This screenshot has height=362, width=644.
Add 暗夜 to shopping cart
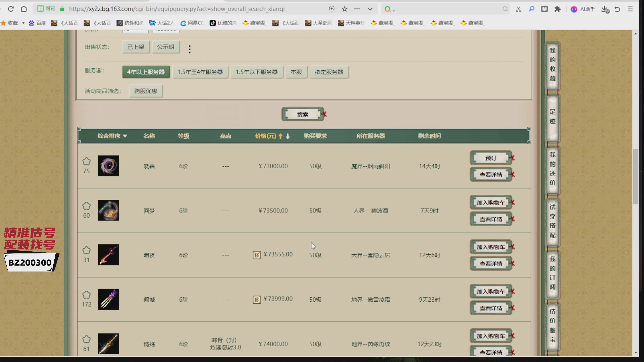[491, 247]
